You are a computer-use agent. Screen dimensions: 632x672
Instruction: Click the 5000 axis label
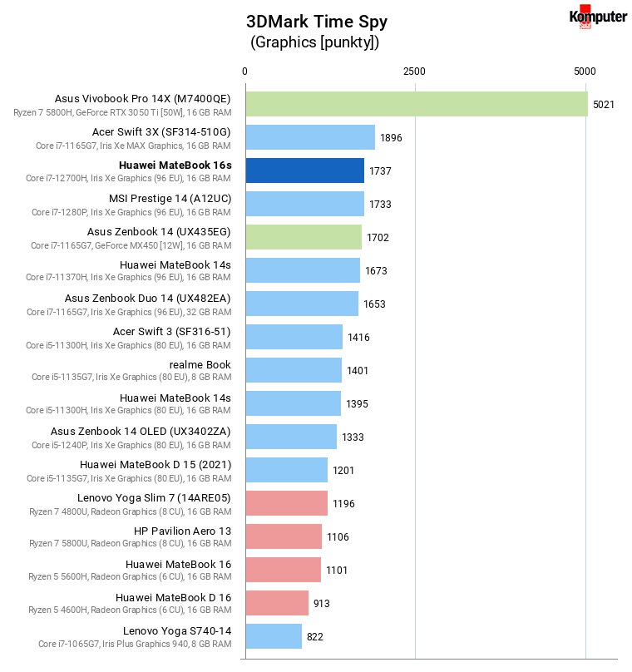[585, 72]
